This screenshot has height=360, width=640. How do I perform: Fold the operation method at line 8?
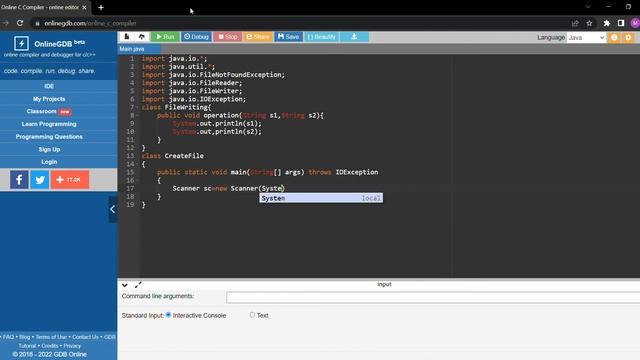(138, 116)
